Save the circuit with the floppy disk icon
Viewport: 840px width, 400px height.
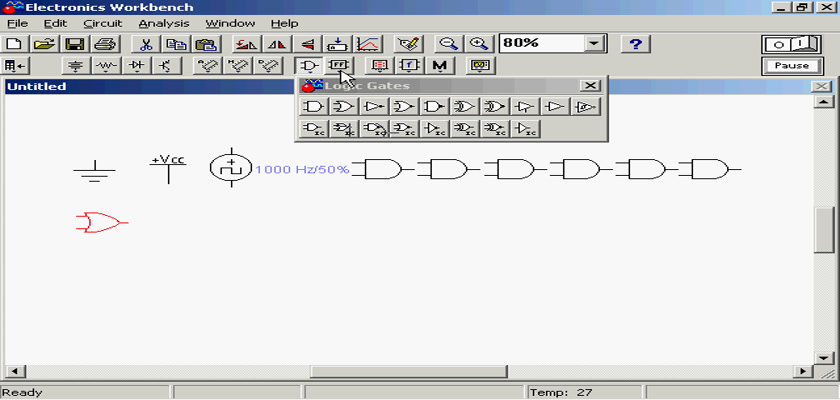click(x=74, y=44)
